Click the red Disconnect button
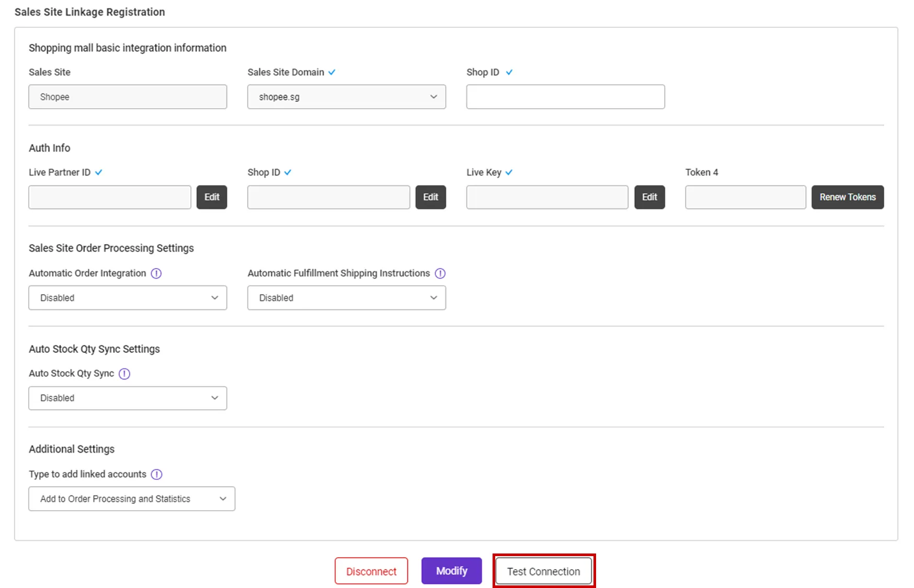This screenshot has height=588, width=914. coord(371,571)
